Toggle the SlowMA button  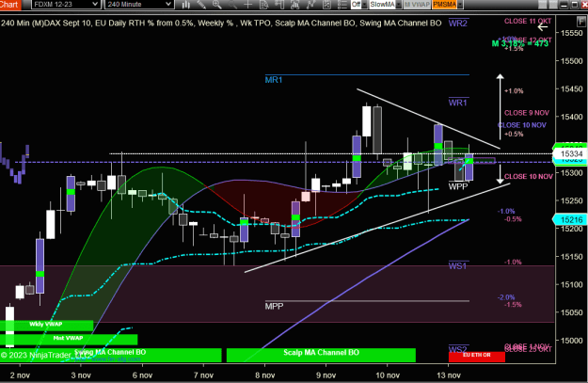click(x=383, y=5)
